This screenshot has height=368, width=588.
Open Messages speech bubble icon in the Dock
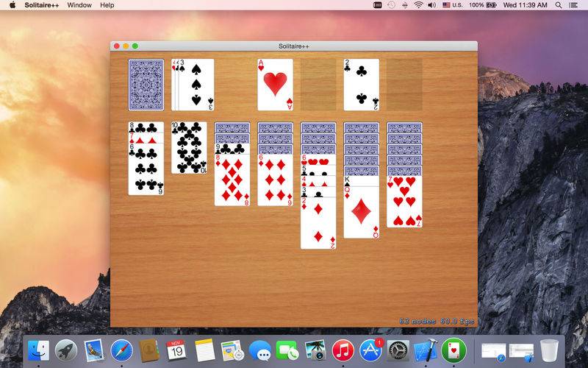(260, 351)
